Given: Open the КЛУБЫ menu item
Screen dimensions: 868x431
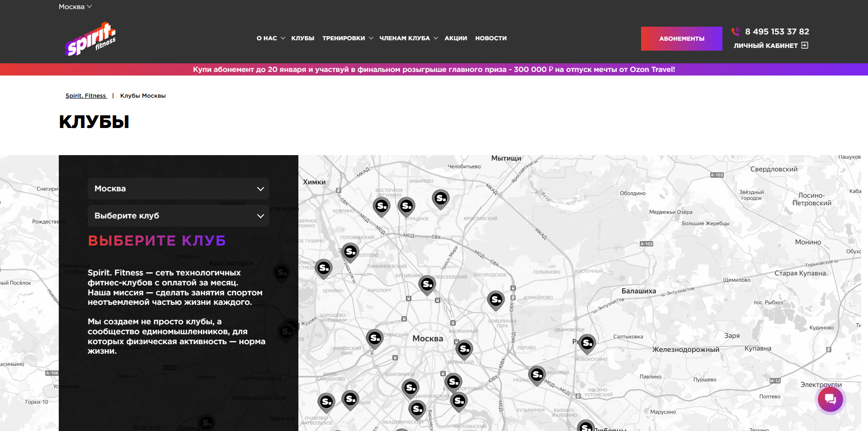Looking at the screenshot, I should click(x=302, y=38).
